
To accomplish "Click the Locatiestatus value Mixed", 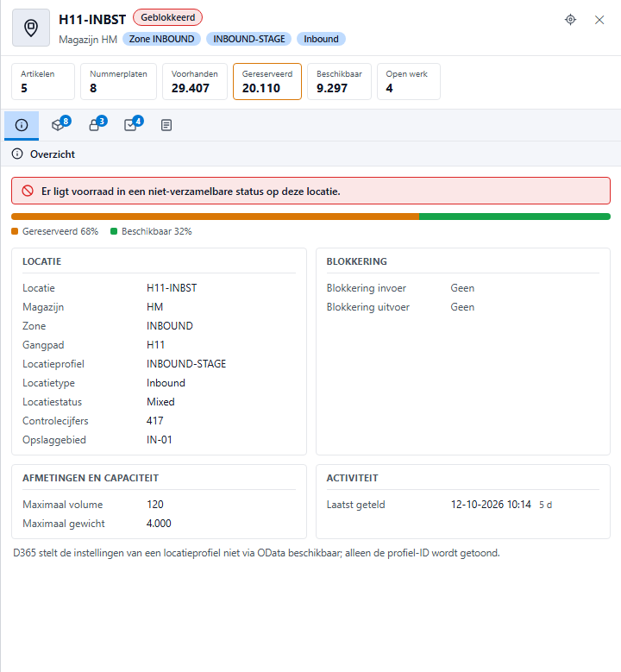I will 160,402.
